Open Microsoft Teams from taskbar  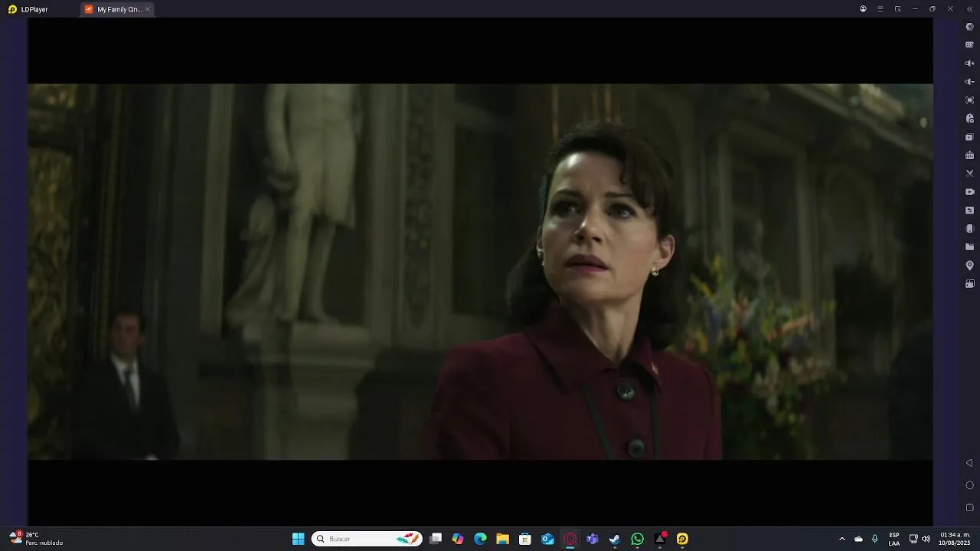click(x=592, y=539)
